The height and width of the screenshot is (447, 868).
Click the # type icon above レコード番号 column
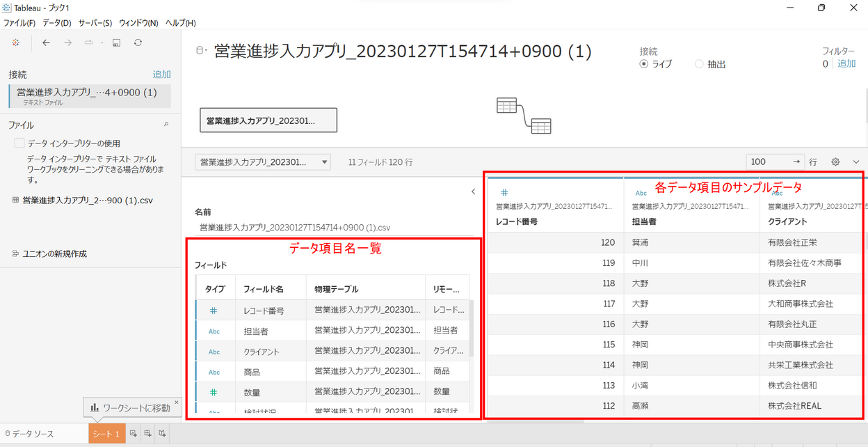click(504, 192)
